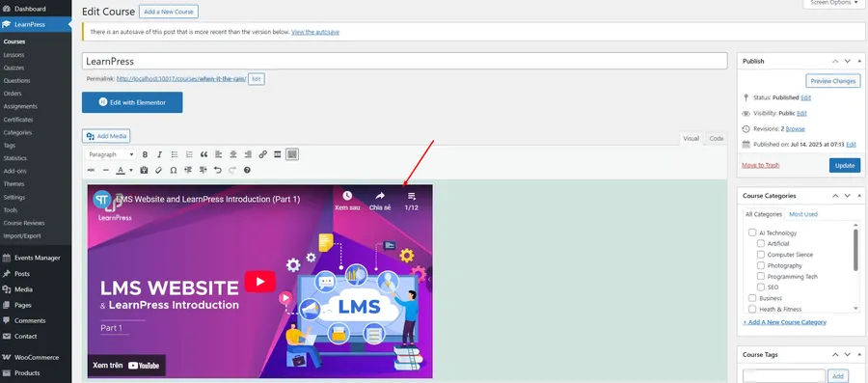The height and width of the screenshot is (383, 868).
Task: Open the View the autosave link
Action: click(x=315, y=32)
